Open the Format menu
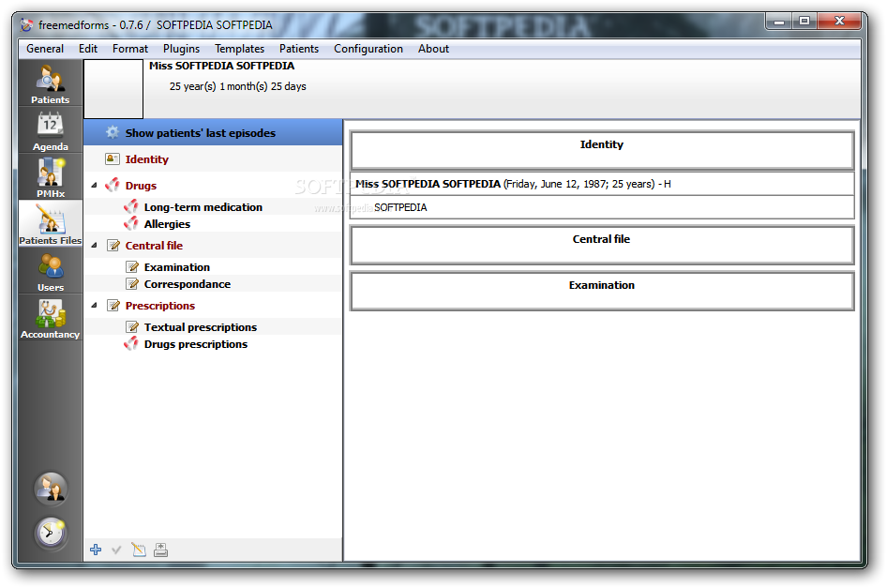 pyautogui.click(x=130, y=49)
